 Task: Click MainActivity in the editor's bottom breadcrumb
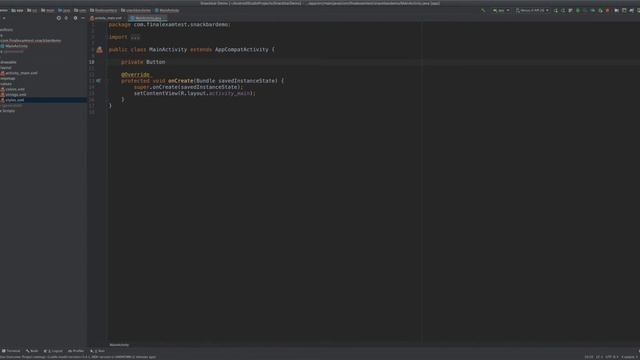click(x=119, y=345)
